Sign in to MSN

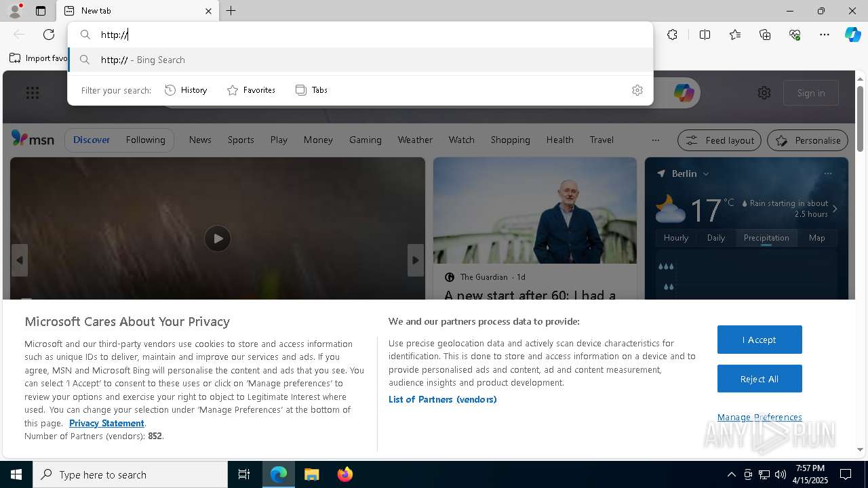tap(811, 93)
